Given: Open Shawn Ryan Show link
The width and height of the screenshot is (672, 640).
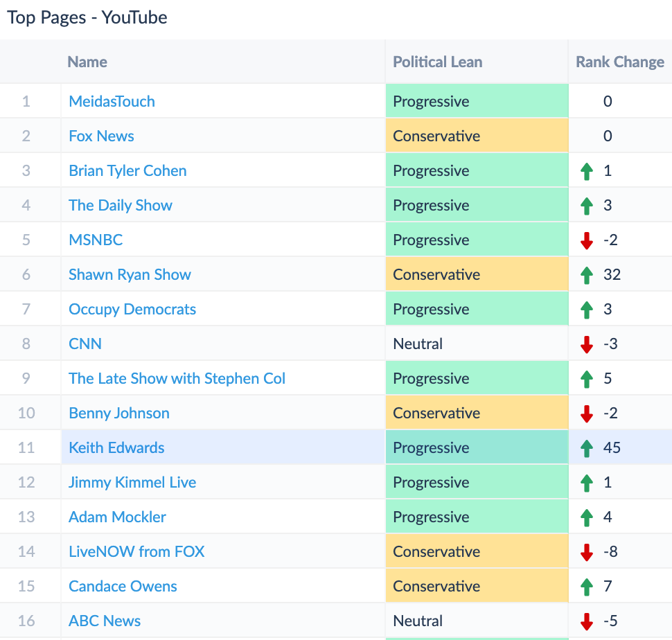Looking at the screenshot, I should [130, 274].
